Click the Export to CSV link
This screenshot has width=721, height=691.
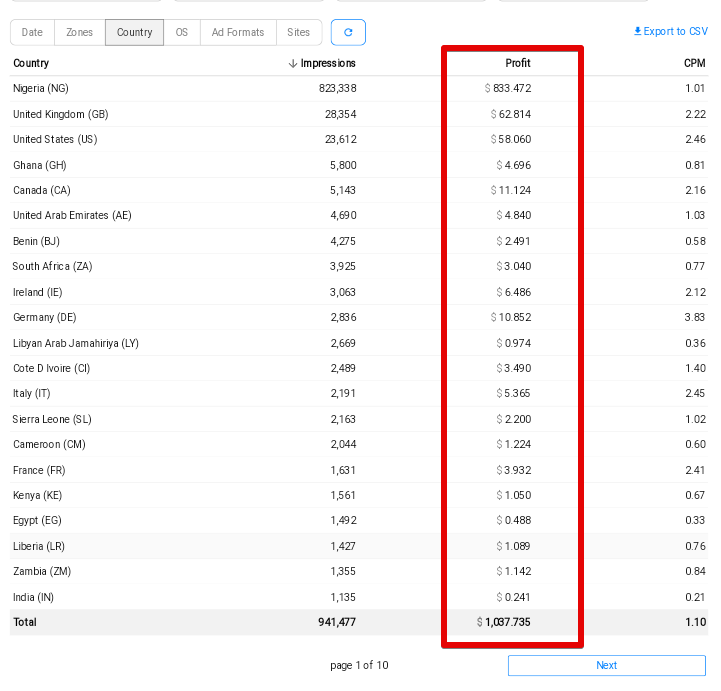pyautogui.click(x=675, y=32)
